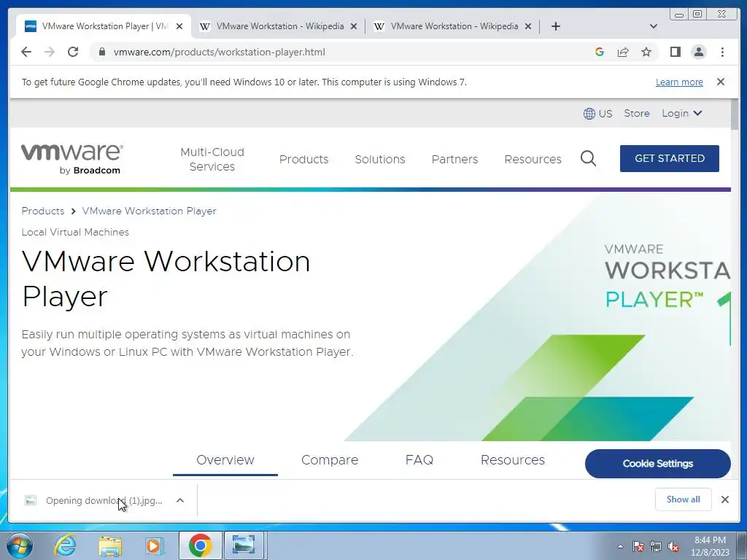This screenshot has width=747, height=560.
Task: Click Show all downloads
Action: 683,499
